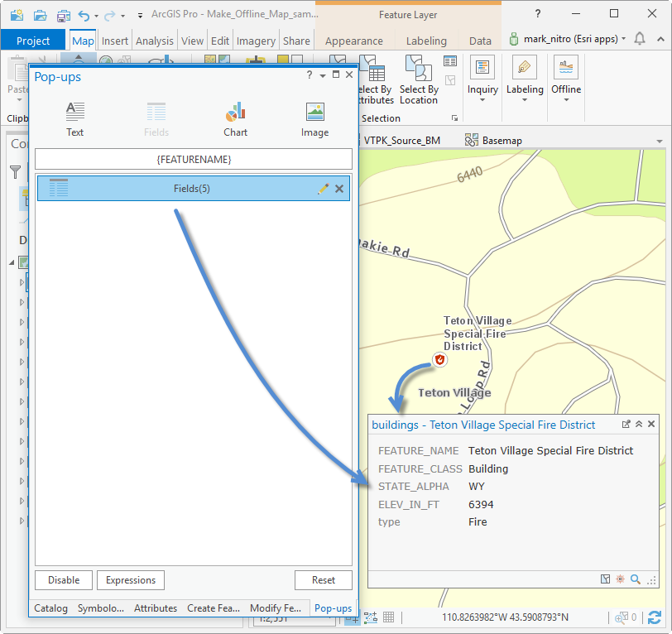Refresh the map view
672x634 pixels.
click(655, 617)
